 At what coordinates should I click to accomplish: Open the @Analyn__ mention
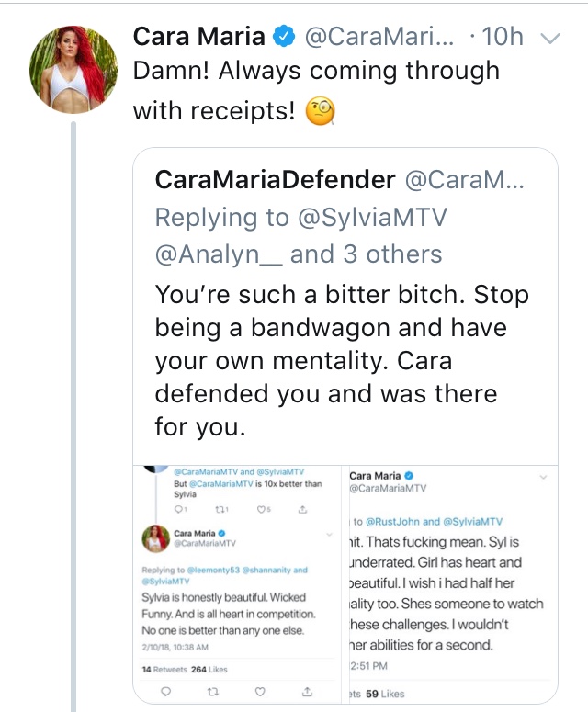219,254
